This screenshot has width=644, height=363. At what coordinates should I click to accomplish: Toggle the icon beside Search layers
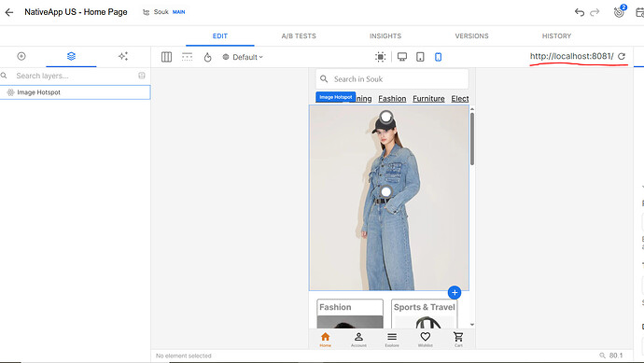tap(142, 76)
